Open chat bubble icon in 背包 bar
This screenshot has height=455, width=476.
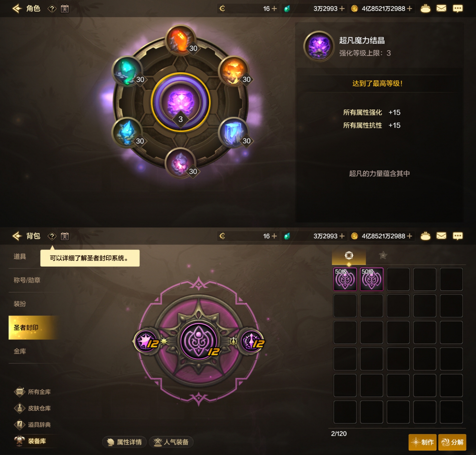pos(457,236)
